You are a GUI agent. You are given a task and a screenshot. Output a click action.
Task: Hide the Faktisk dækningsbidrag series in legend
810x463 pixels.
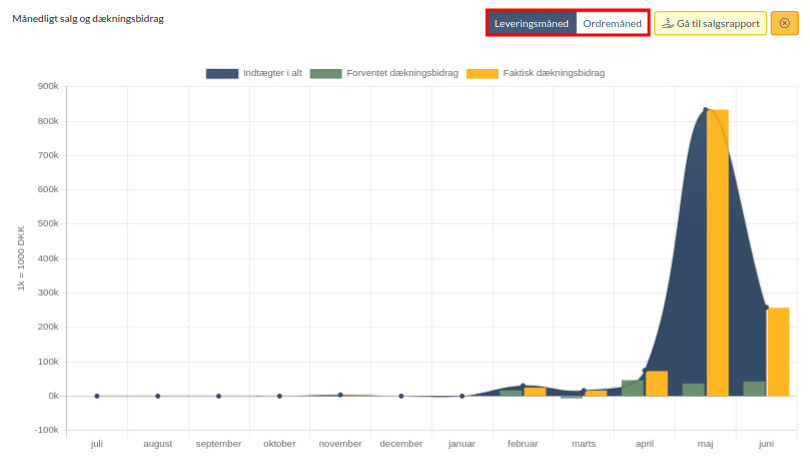(553, 73)
